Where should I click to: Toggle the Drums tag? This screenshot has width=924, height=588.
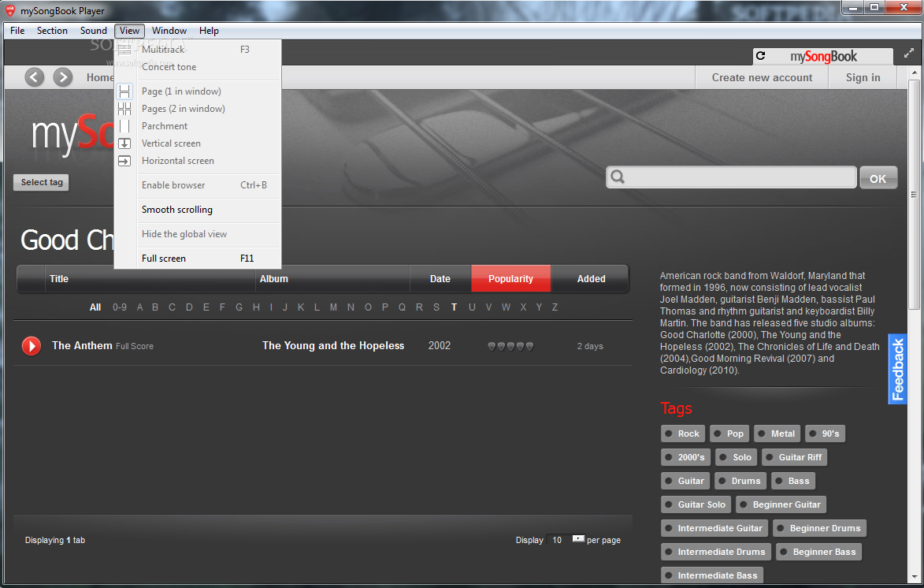740,481
